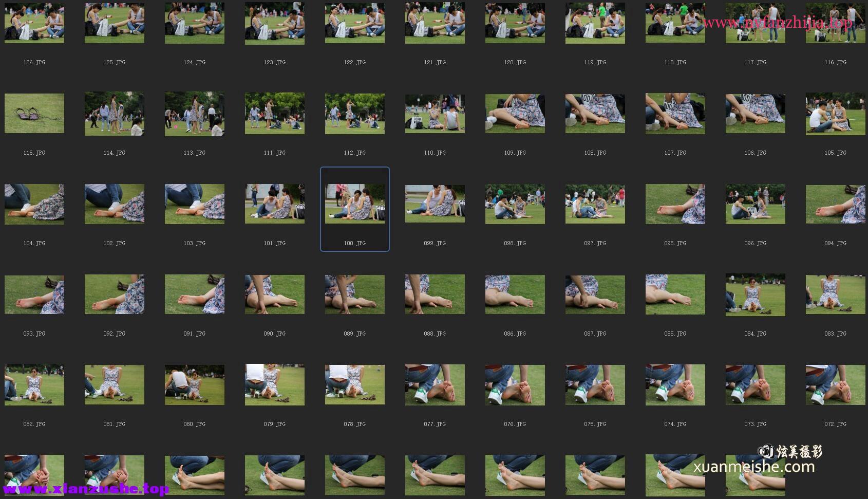The image size is (868, 499).
Task: Click the file name 104.JPG
Action: click(x=34, y=243)
